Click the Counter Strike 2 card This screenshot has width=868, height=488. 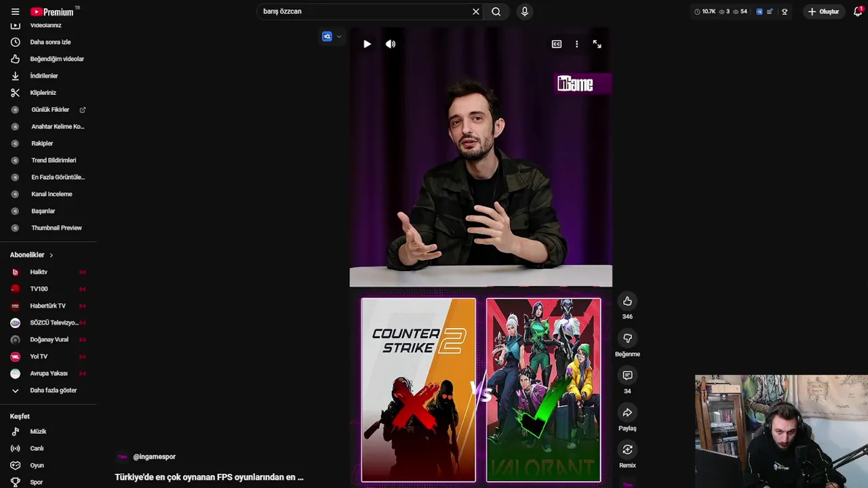(x=418, y=390)
